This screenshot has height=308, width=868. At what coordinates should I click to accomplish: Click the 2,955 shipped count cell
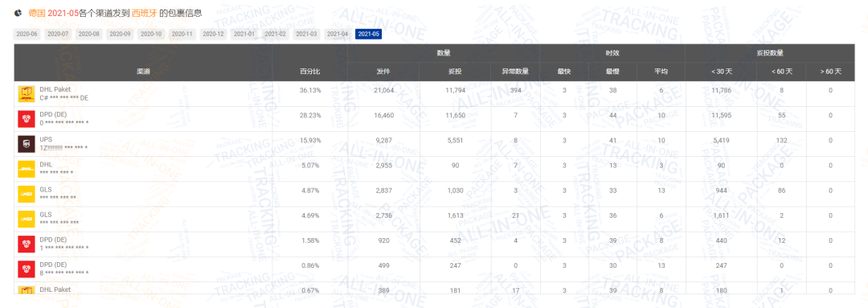click(x=383, y=165)
